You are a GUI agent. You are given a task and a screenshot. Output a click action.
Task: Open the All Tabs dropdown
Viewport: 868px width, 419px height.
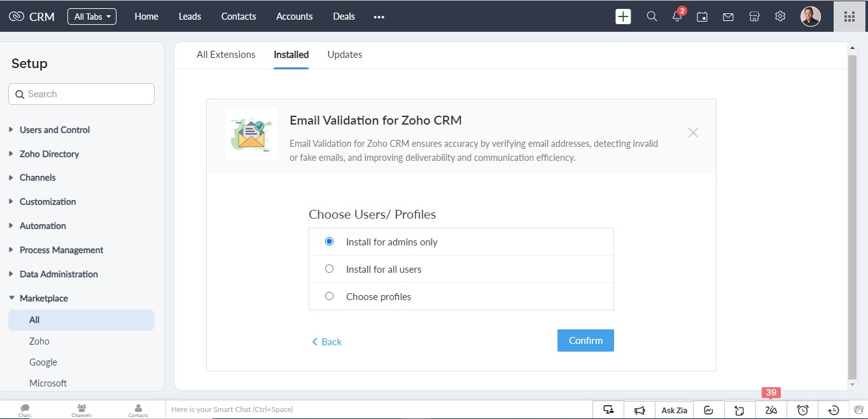tap(92, 17)
